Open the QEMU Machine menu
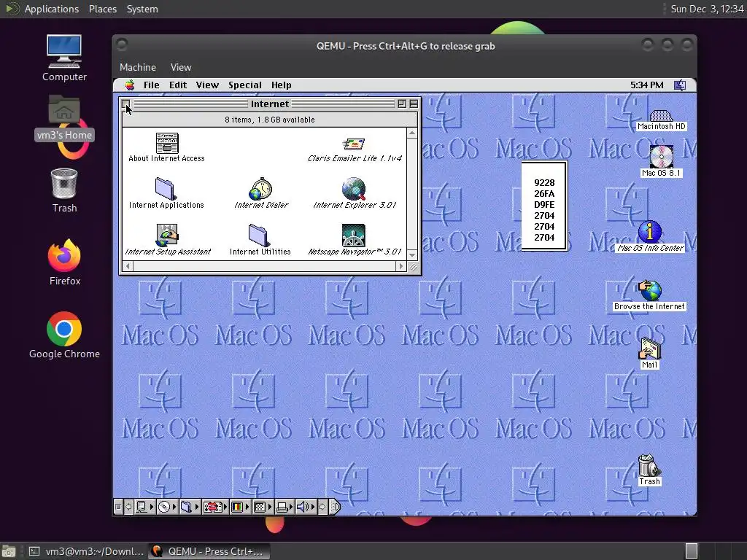Image resolution: width=747 pixels, height=560 pixels. [x=138, y=67]
